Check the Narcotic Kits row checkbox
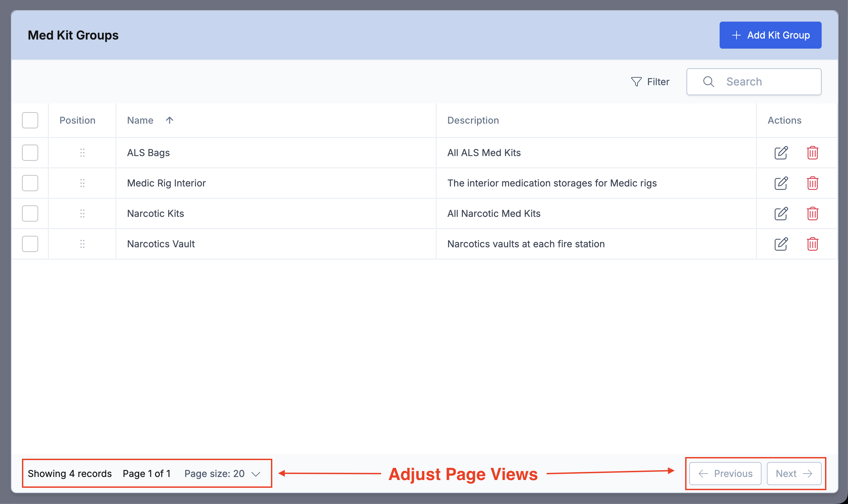 tap(30, 213)
